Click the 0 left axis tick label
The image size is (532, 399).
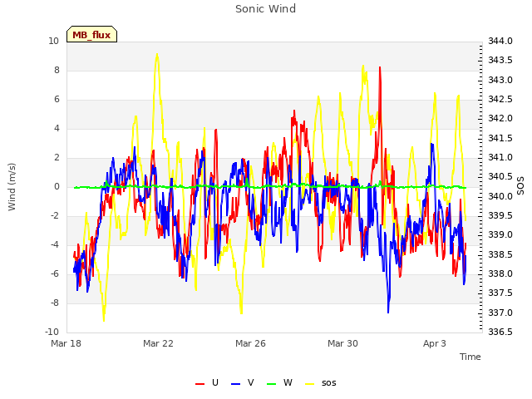click(57, 186)
